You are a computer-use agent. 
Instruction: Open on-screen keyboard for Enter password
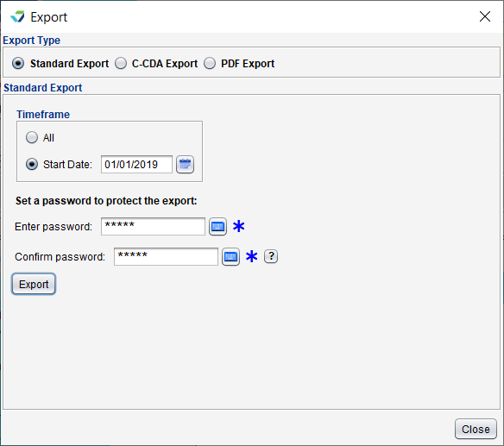pos(217,227)
